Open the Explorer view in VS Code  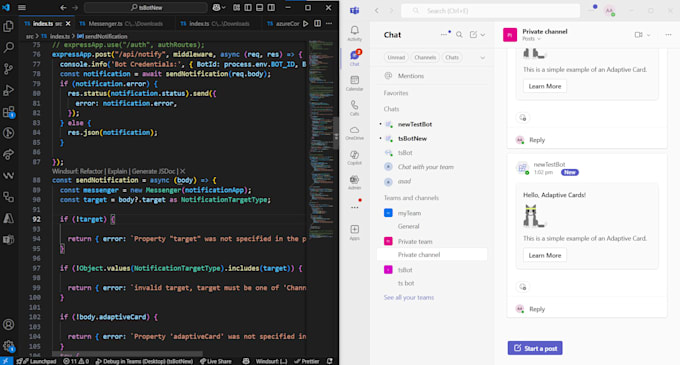click(x=8, y=26)
